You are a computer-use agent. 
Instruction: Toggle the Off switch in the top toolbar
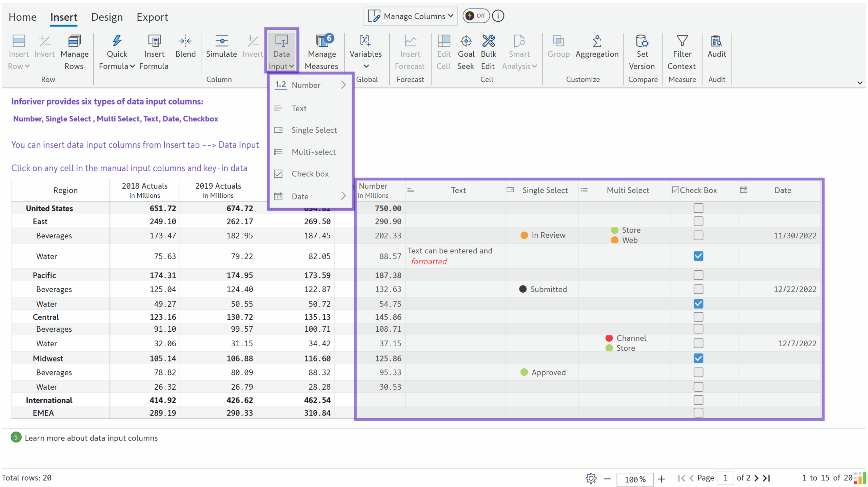[476, 16]
